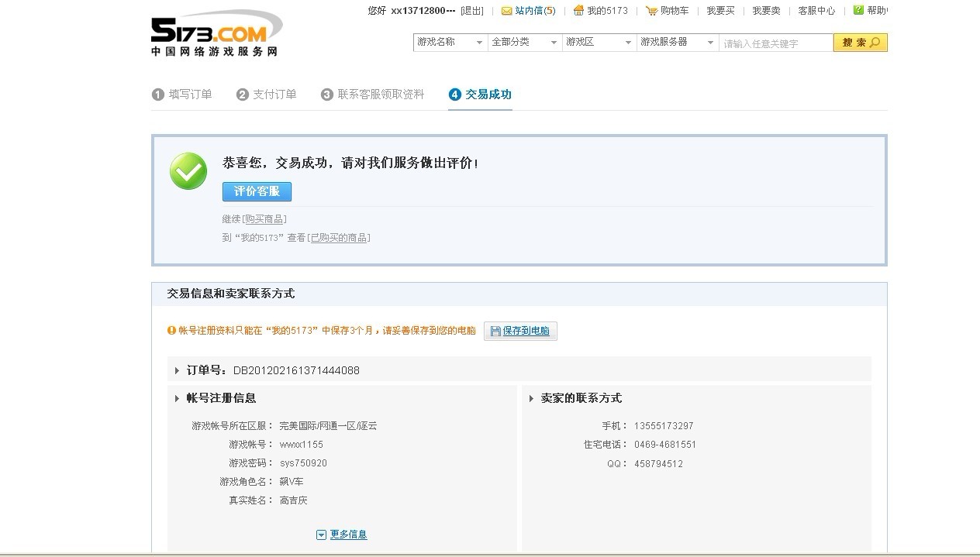The height and width of the screenshot is (557, 980).
Task: Open the 游戏服务器 dropdown
Action: tap(676, 43)
